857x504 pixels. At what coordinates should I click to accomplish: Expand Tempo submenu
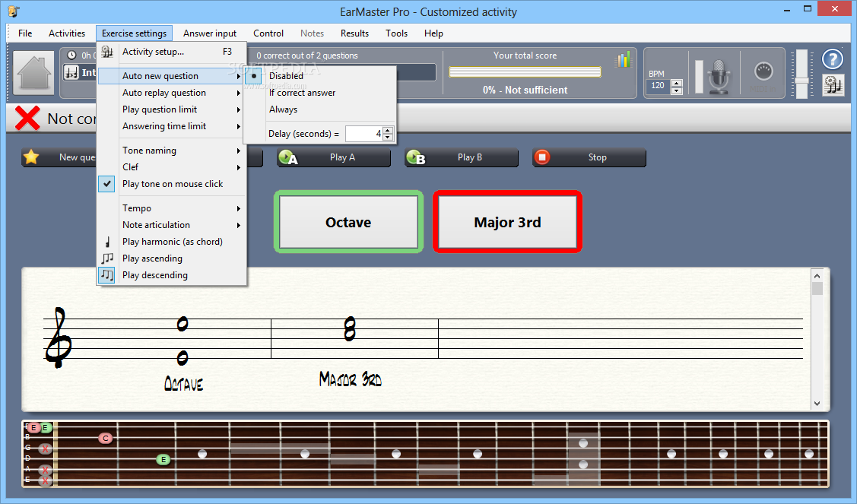point(172,208)
